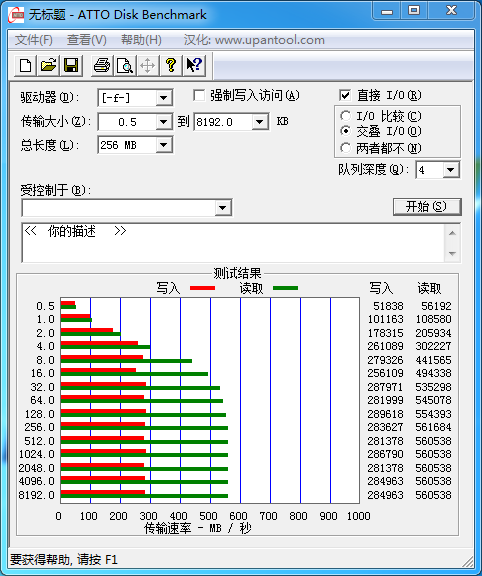Expand the 0.5 transfer size start dropdown

pyautogui.click(x=163, y=122)
